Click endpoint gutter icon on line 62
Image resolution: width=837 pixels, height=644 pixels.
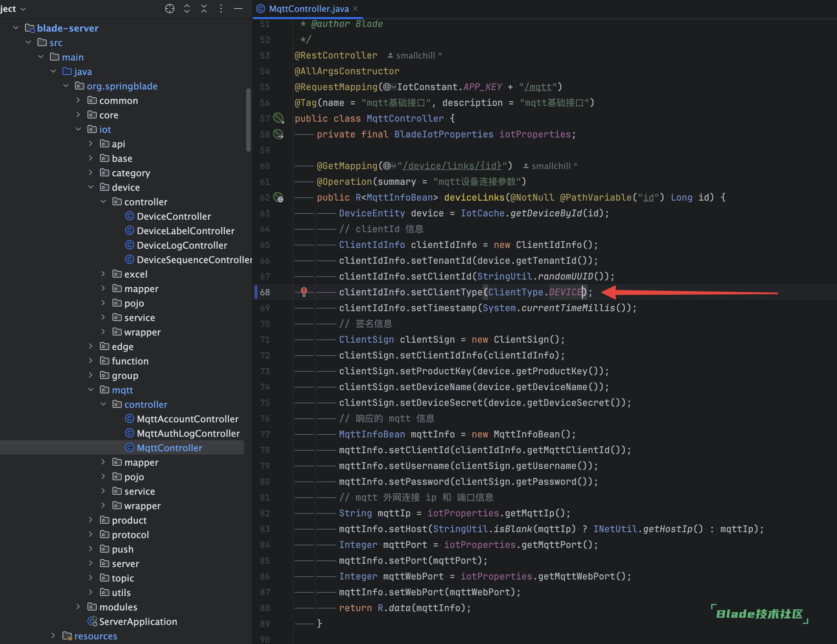278,197
